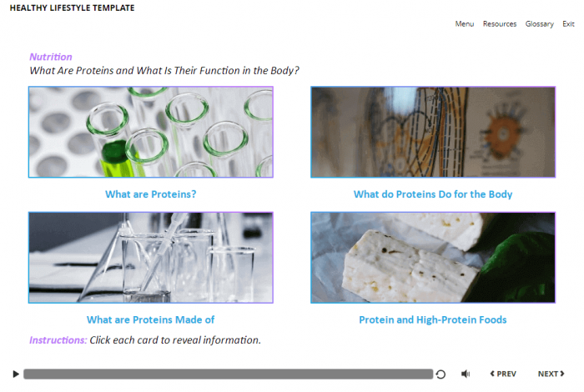Open the feta cheese card image
The width and height of the screenshot is (584, 392).
[433, 258]
